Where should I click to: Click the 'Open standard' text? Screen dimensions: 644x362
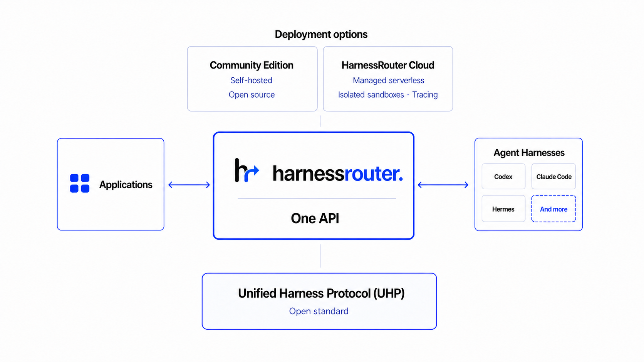[319, 311]
